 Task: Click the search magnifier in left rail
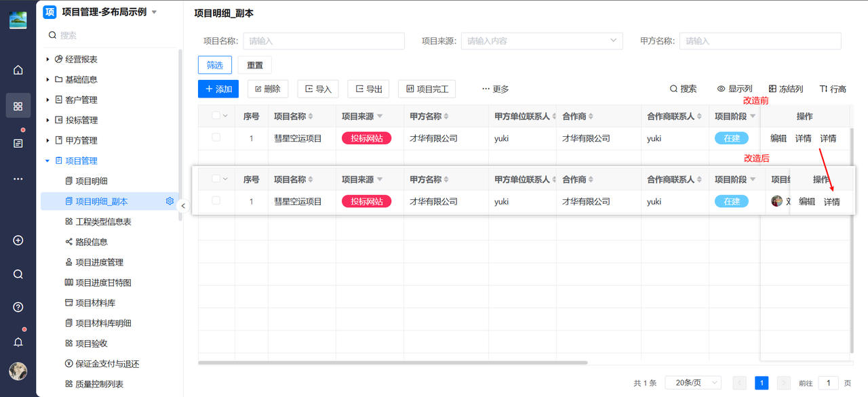18,274
